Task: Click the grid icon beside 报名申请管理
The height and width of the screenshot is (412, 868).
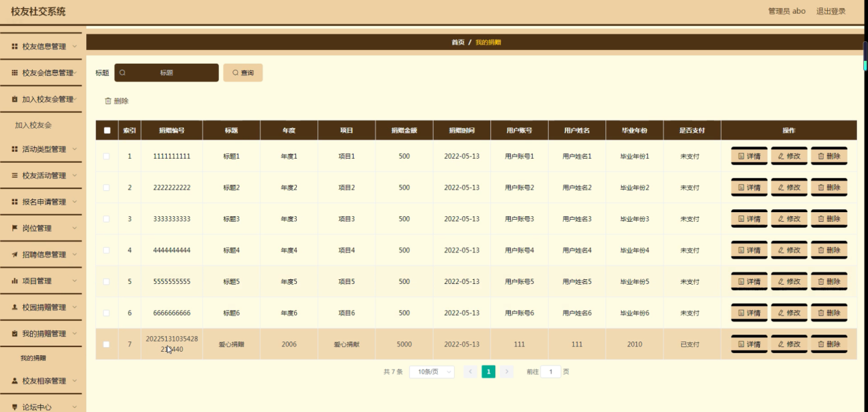Action: [15, 202]
